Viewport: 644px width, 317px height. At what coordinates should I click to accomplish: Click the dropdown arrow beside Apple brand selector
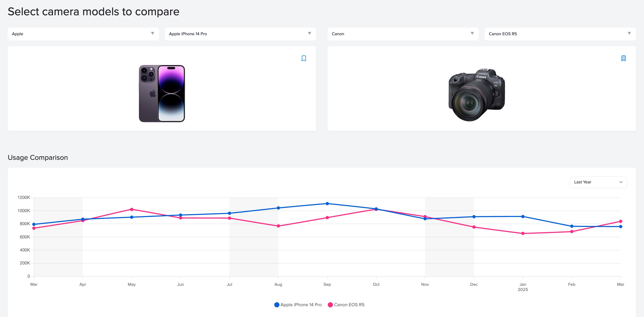click(152, 34)
